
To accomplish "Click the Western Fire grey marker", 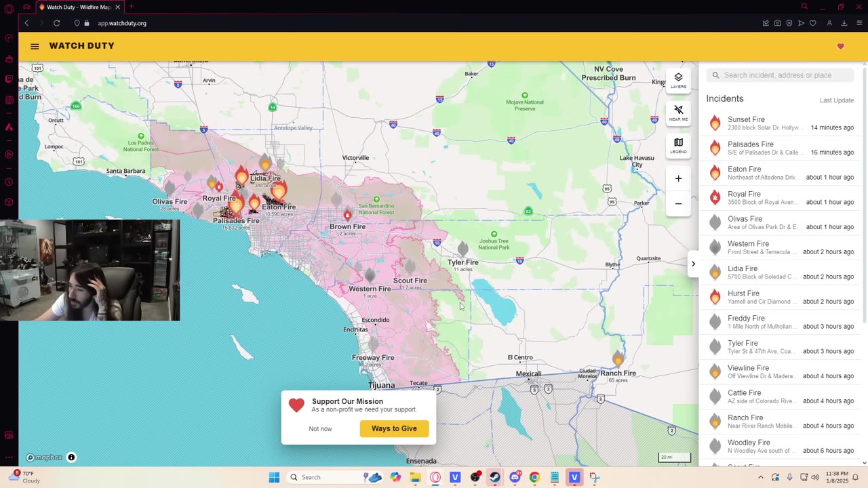I will coord(370,275).
